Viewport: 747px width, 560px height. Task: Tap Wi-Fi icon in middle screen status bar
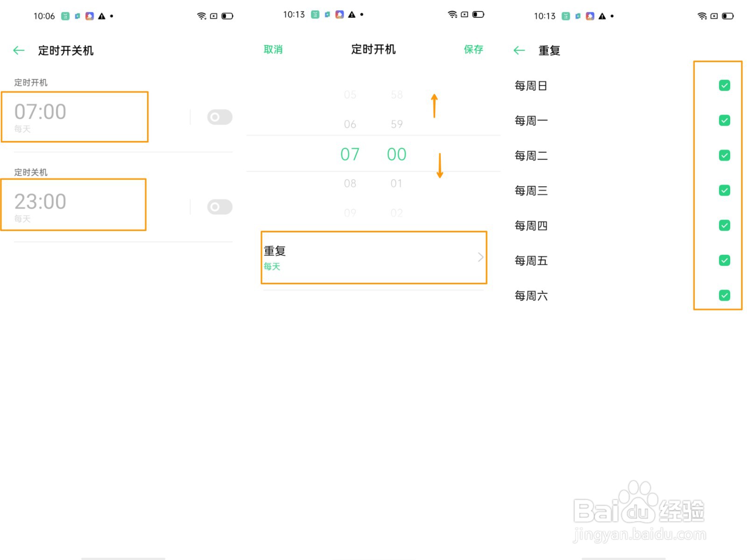click(452, 14)
